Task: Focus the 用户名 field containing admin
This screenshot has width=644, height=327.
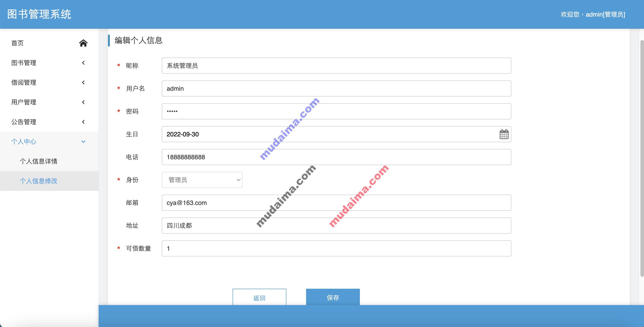Action: tap(336, 88)
